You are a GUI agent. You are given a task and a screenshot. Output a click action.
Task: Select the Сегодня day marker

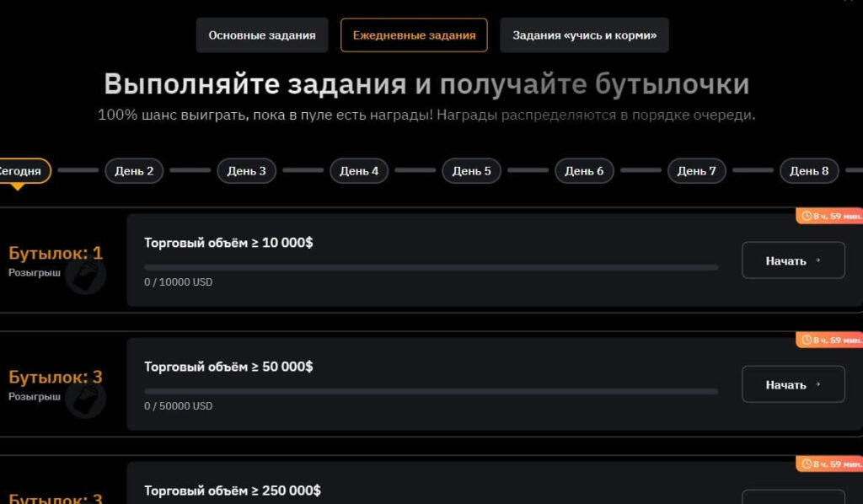pyautogui.click(x=21, y=171)
